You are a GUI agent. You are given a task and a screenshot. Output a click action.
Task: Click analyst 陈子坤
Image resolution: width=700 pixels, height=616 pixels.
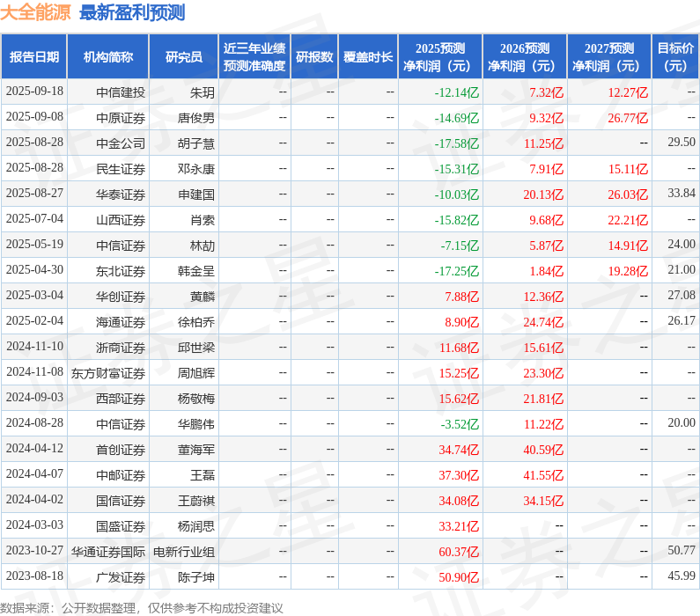(196, 577)
